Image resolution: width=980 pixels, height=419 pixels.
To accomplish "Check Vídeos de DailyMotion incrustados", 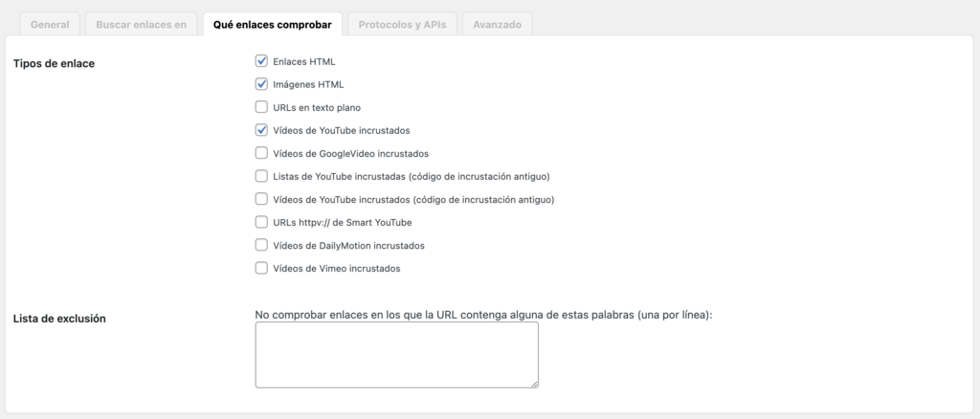I will (x=261, y=245).
